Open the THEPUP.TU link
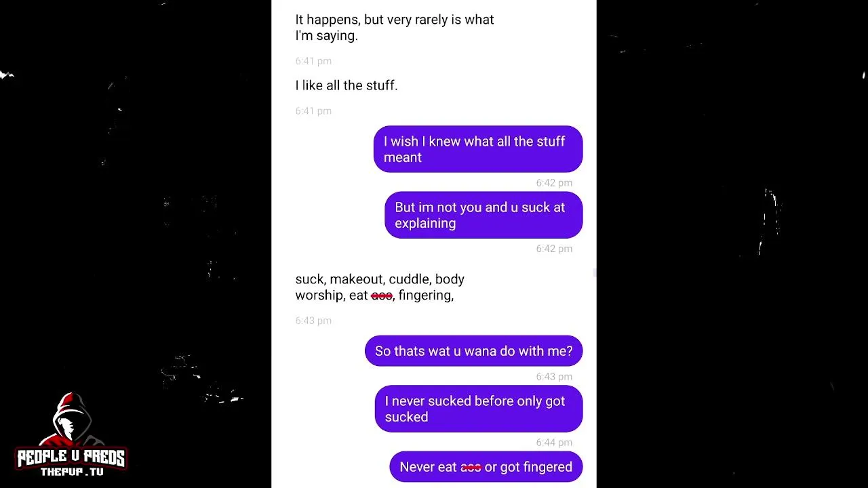The width and height of the screenshot is (868, 488). click(x=72, y=472)
